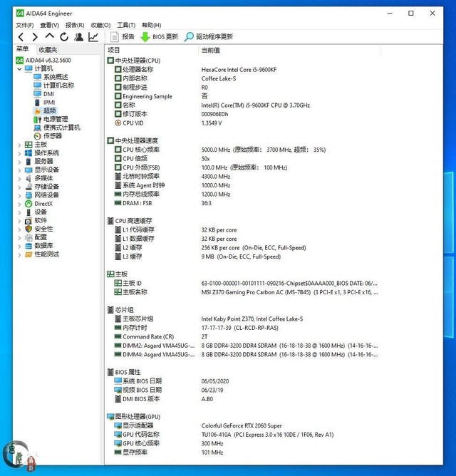Go forward with the right arrow button

(x=35, y=37)
